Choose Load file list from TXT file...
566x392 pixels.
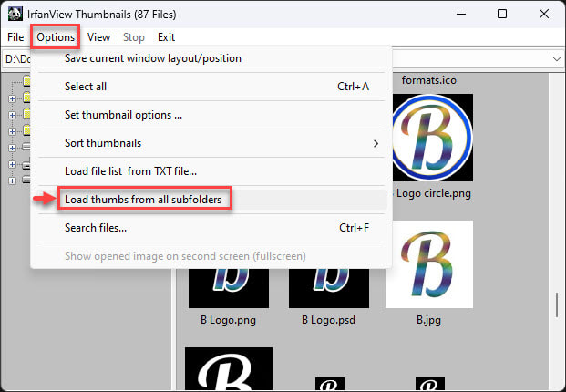click(x=211, y=171)
